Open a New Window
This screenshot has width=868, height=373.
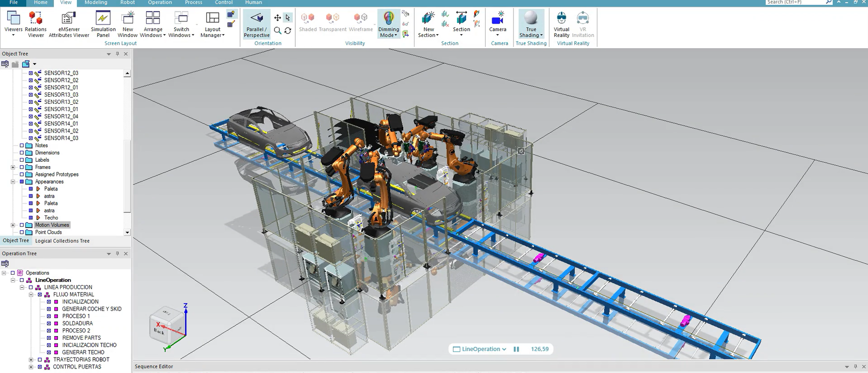pos(128,24)
